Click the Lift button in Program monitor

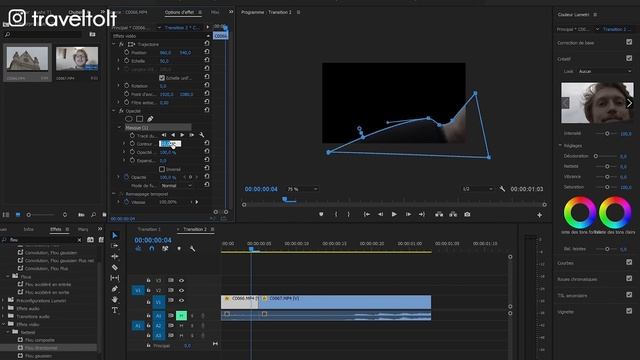tap(439, 214)
